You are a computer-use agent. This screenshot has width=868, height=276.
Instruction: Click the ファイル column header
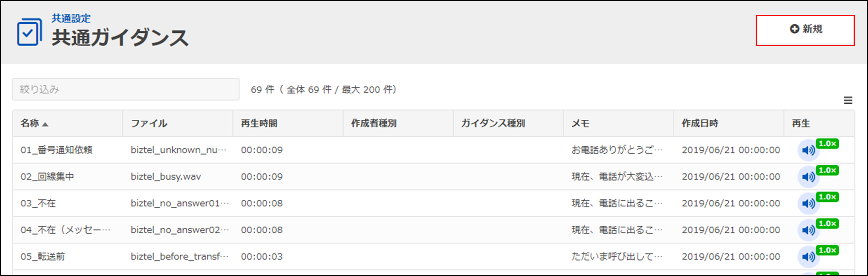click(149, 123)
